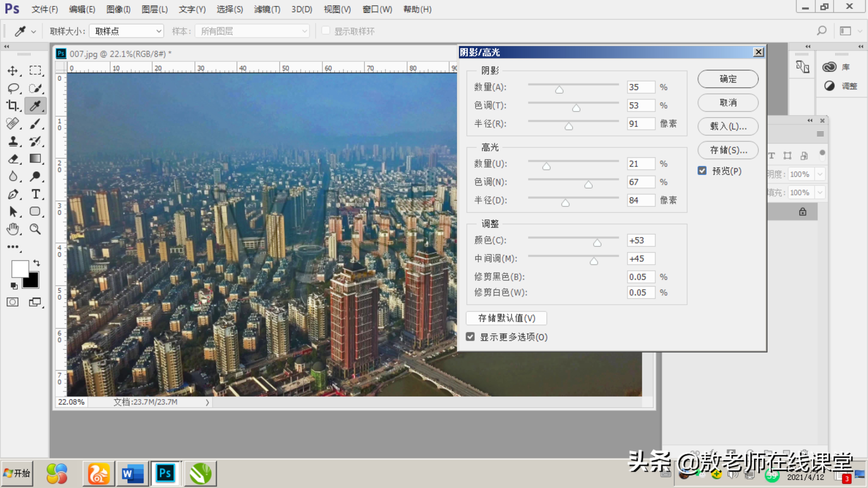Collapse the toolbox double-arrow

point(6,47)
